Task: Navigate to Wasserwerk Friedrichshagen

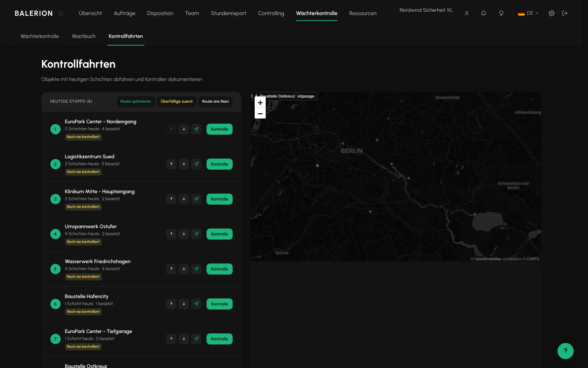Action: pos(196,269)
